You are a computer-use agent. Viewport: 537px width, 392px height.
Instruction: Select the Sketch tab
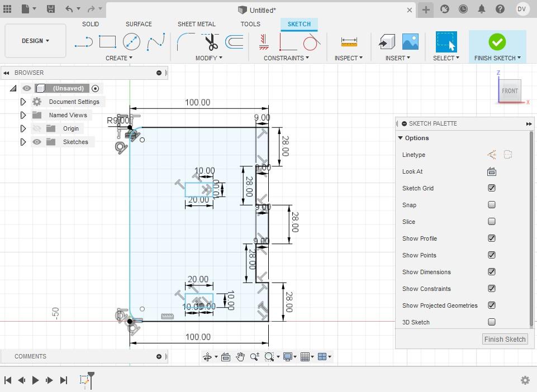[x=299, y=24]
